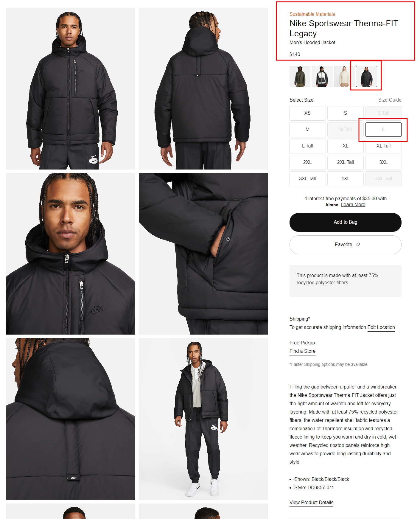This screenshot has width=420, height=519.
Task: Open Klarna Learn More link
Action: pyautogui.click(x=353, y=205)
